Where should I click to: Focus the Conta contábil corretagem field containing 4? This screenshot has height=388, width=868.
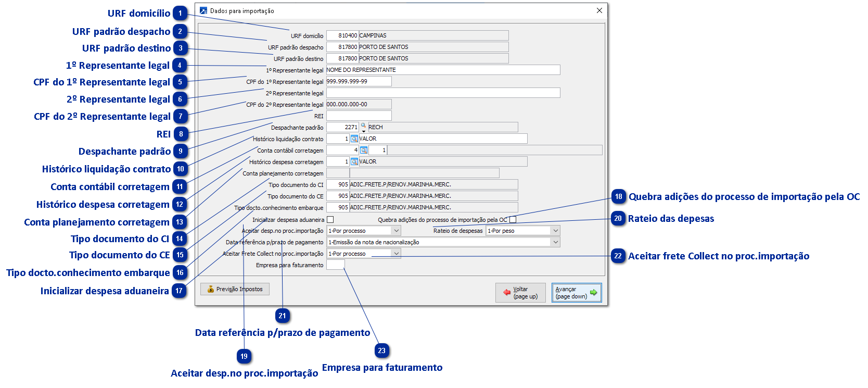[x=343, y=150]
